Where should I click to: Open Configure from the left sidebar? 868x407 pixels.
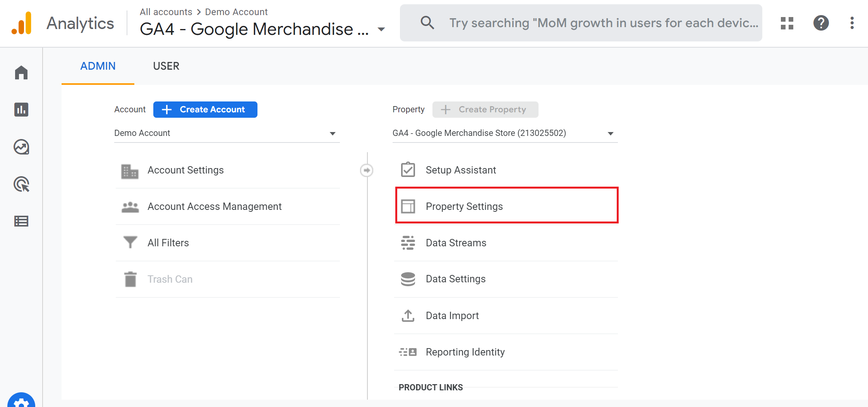point(21,221)
